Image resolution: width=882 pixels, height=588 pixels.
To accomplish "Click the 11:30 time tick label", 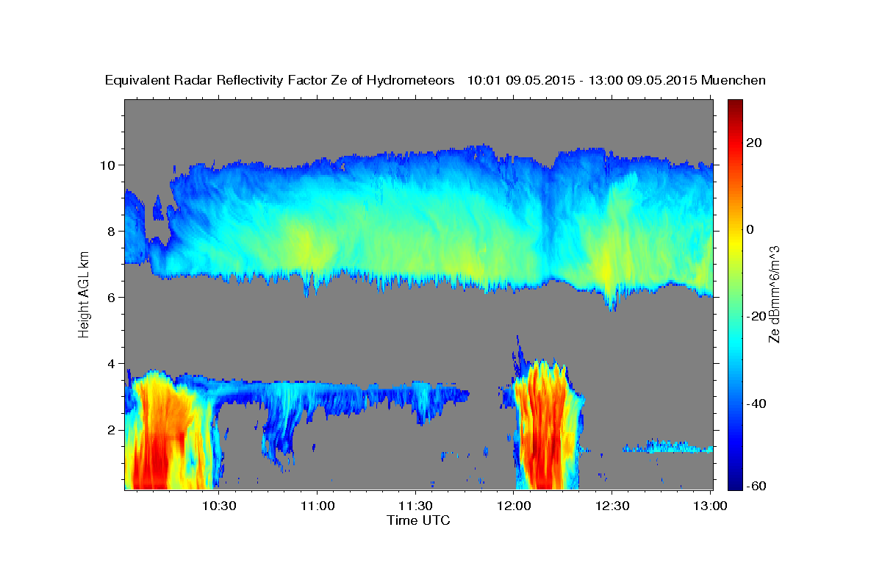I will 415,506.
